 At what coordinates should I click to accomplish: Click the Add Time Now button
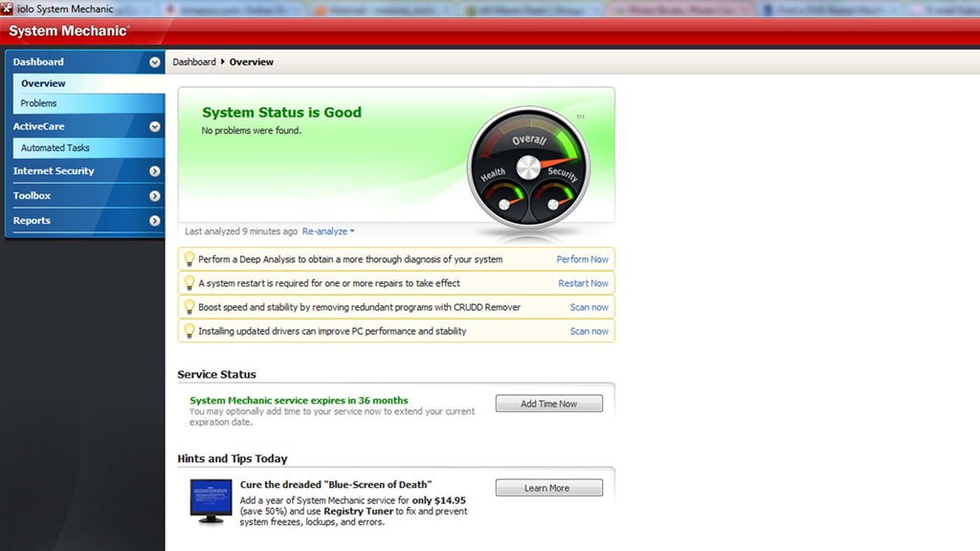coord(549,404)
